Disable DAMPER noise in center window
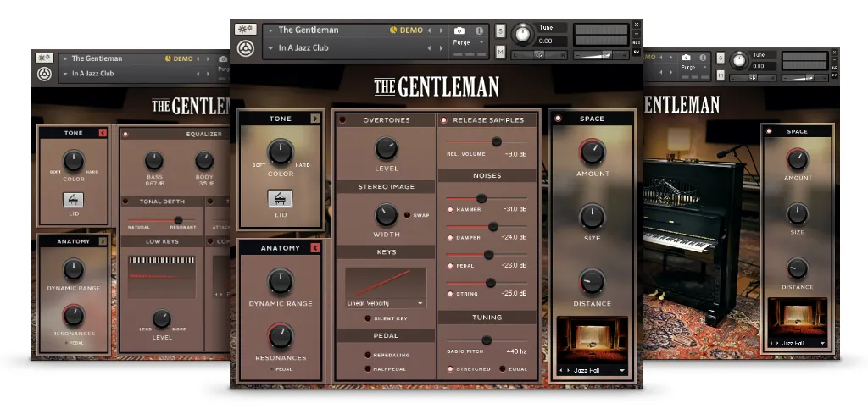Viewport: 868px width, 409px height. [450, 238]
